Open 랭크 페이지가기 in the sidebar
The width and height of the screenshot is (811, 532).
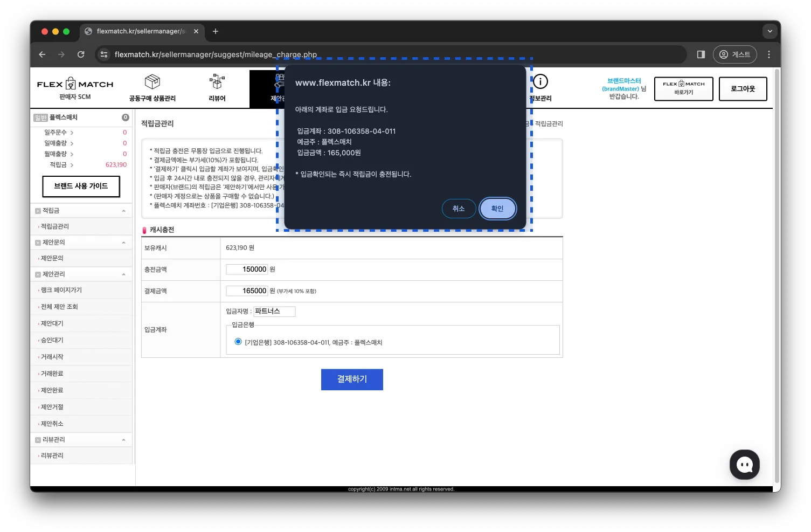pos(61,290)
